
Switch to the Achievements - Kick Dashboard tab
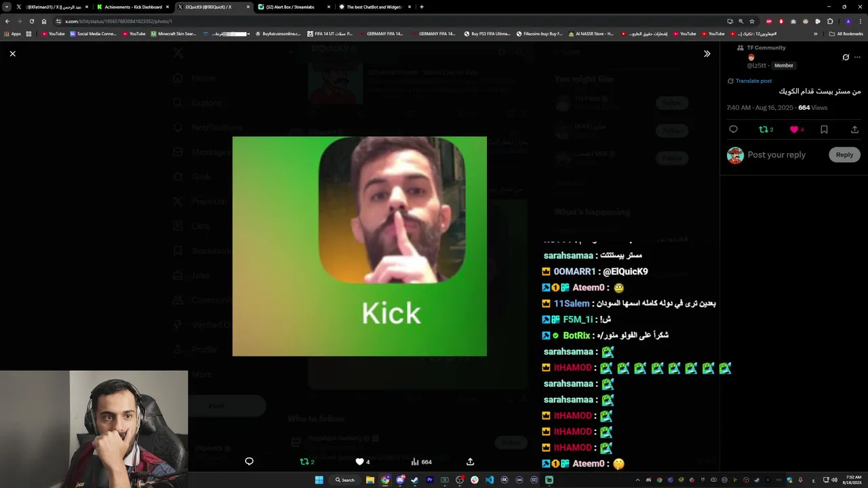coord(133,7)
